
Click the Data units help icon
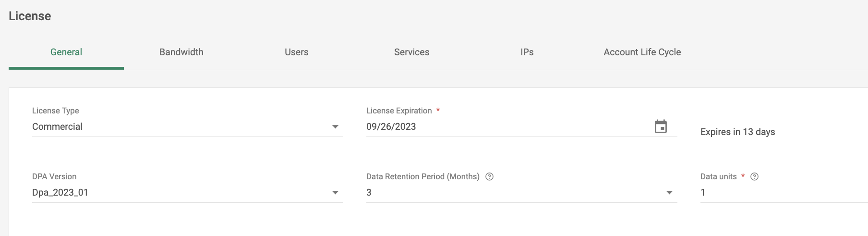click(x=754, y=176)
